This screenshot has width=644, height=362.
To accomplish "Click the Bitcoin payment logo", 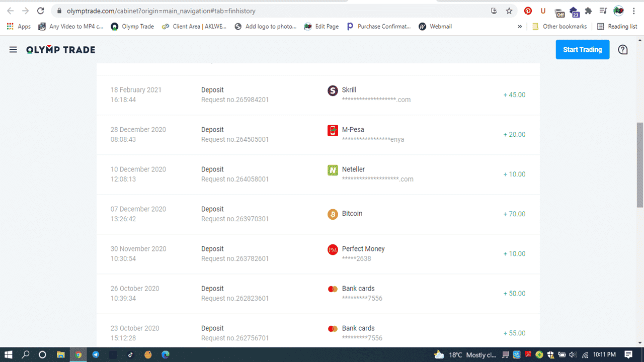I will pyautogui.click(x=333, y=214).
